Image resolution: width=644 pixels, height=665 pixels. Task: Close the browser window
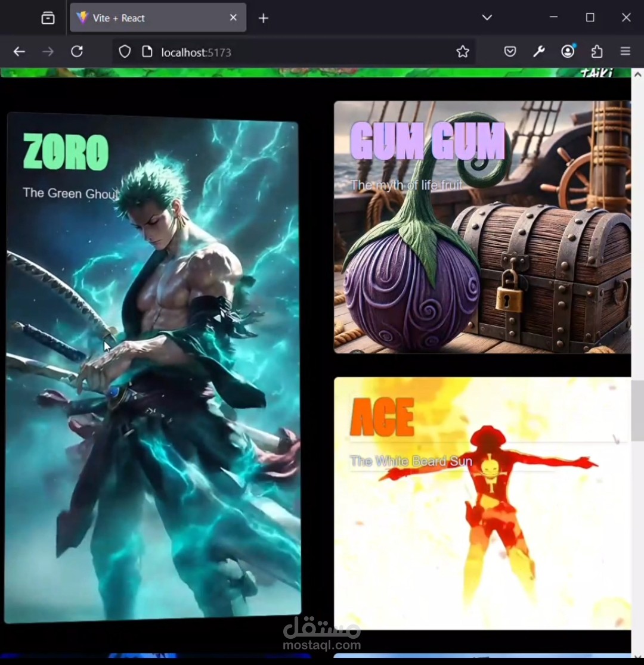(x=626, y=17)
